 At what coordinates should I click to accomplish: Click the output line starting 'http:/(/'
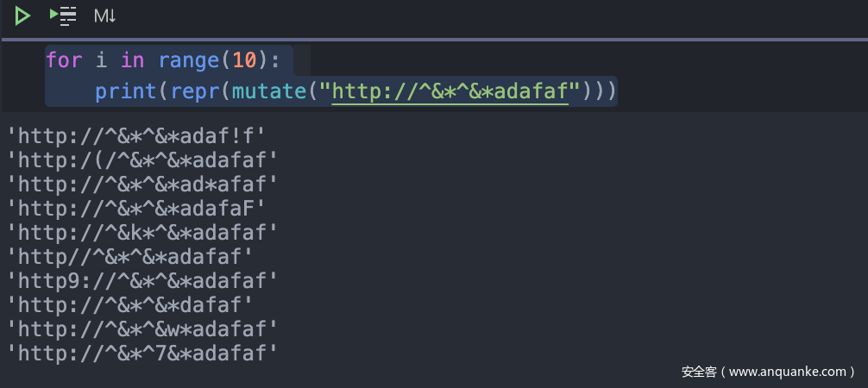point(142,160)
